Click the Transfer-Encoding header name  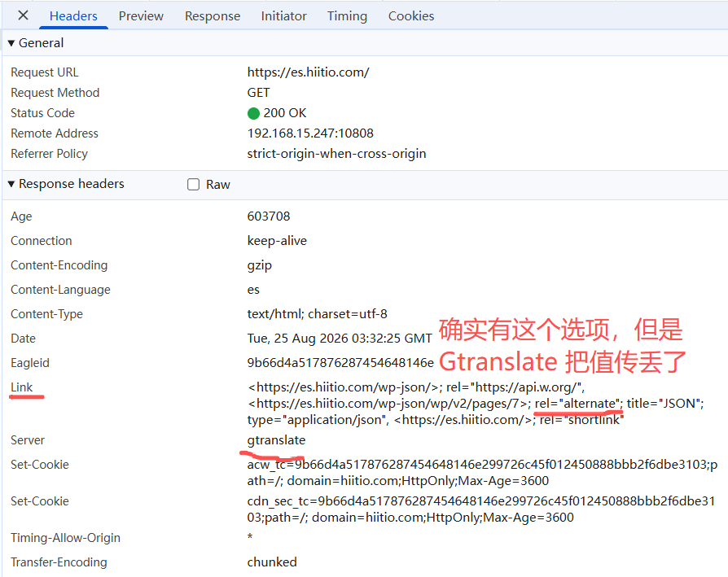point(59,562)
